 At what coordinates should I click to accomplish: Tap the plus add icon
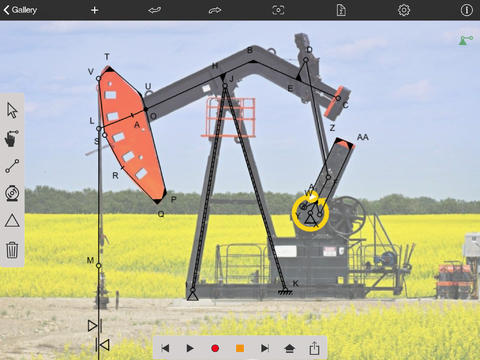pyautogui.click(x=95, y=10)
